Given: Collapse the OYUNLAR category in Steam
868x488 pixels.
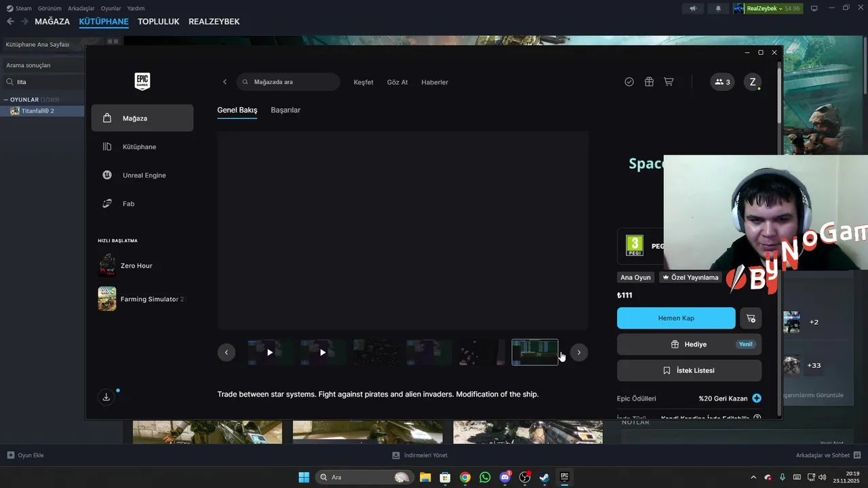Looking at the screenshot, I should point(6,100).
